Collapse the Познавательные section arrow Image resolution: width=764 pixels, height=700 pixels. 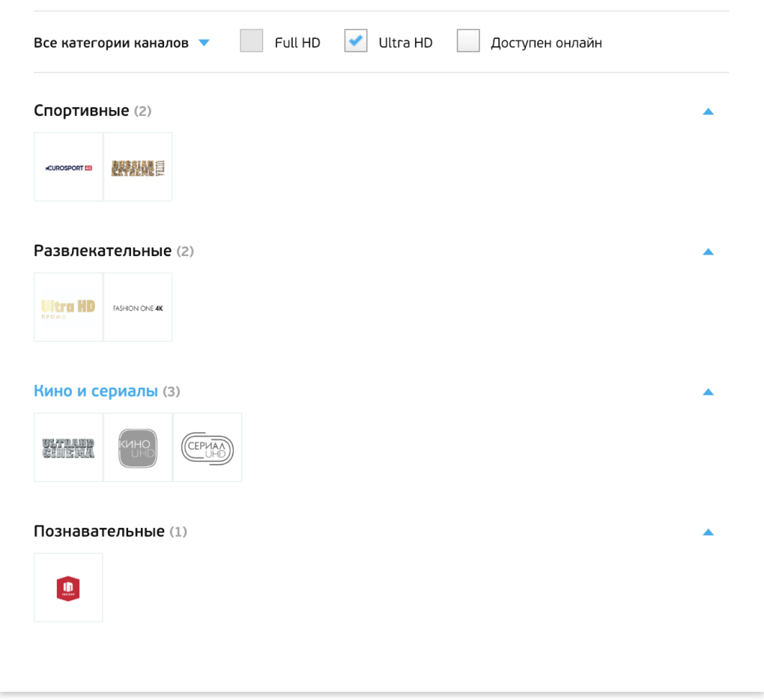pyautogui.click(x=709, y=532)
